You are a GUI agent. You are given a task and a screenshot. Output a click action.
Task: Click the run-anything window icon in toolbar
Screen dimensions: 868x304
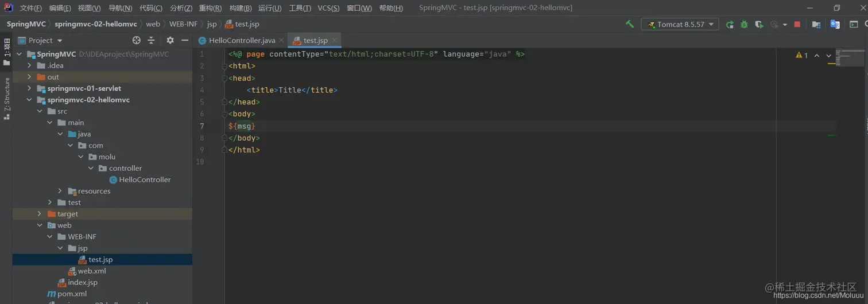[854, 24]
